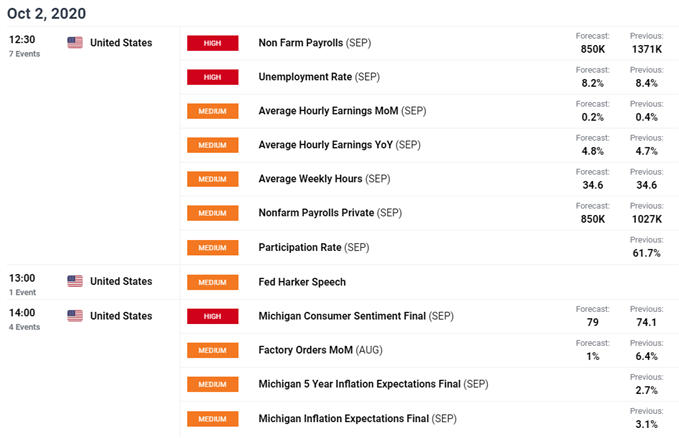Click the US flag beside 13:00
The image size is (679, 438).
75,281
